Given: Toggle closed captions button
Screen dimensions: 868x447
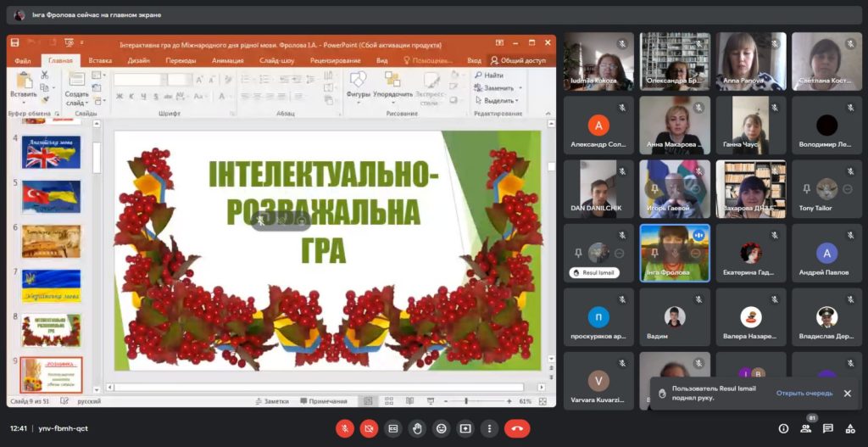Looking at the screenshot, I should 392,428.
